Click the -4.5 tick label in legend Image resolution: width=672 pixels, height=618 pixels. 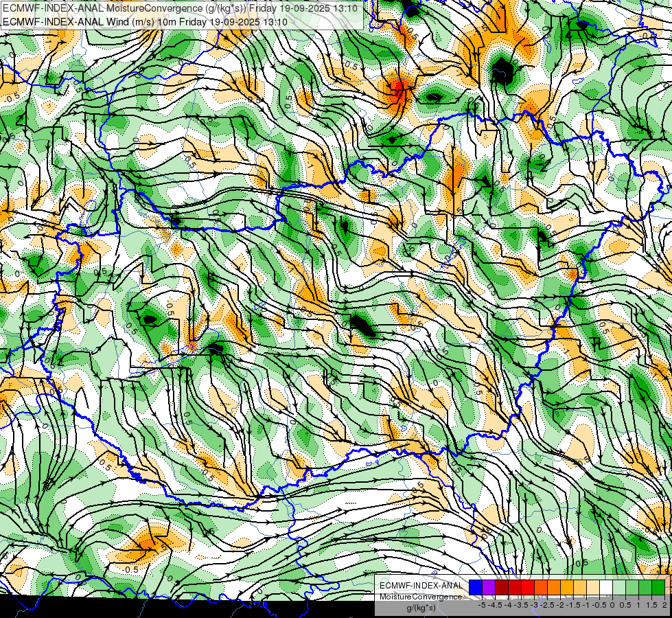coord(494,605)
